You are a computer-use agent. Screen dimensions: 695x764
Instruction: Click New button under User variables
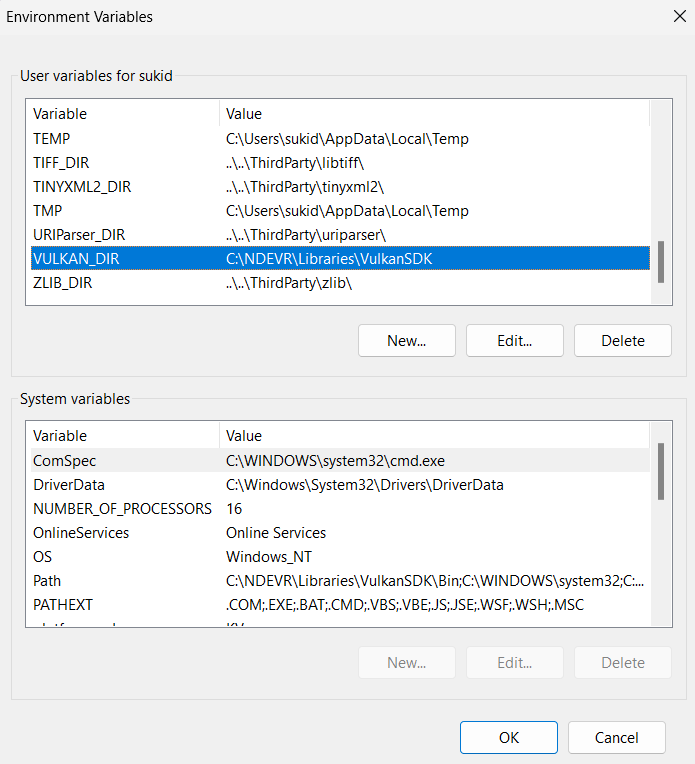[x=406, y=340]
